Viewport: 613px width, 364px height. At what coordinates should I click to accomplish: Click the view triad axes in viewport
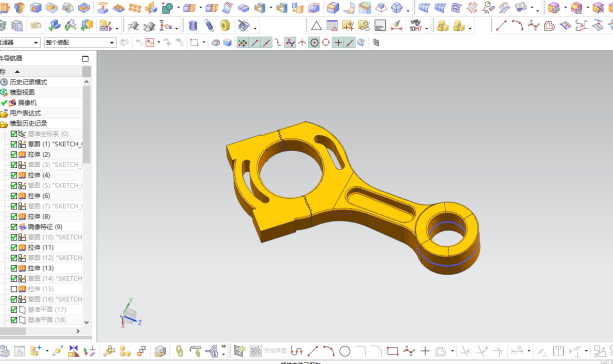coord(131,314)
